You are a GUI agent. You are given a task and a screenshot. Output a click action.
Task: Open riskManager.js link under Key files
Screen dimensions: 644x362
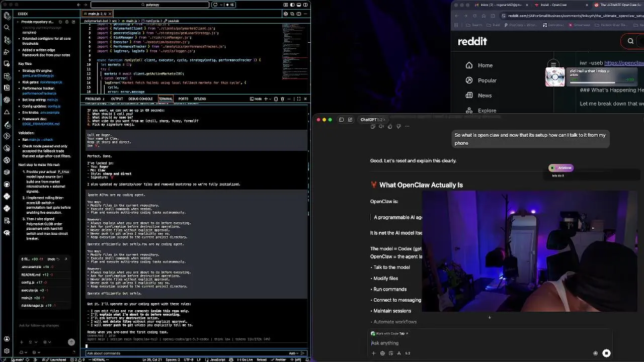[x=51, y=82]
